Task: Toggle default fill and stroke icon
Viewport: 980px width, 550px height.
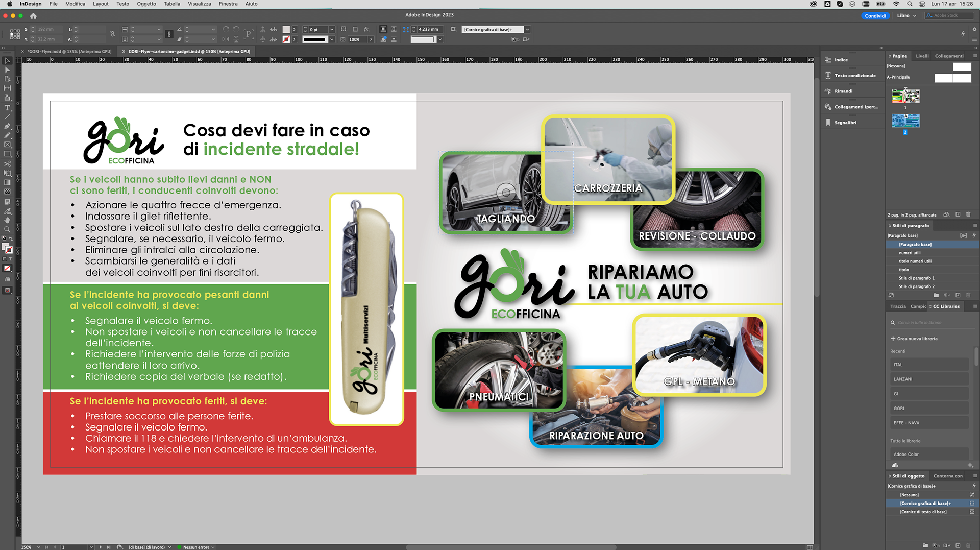Action: point(4,239)
